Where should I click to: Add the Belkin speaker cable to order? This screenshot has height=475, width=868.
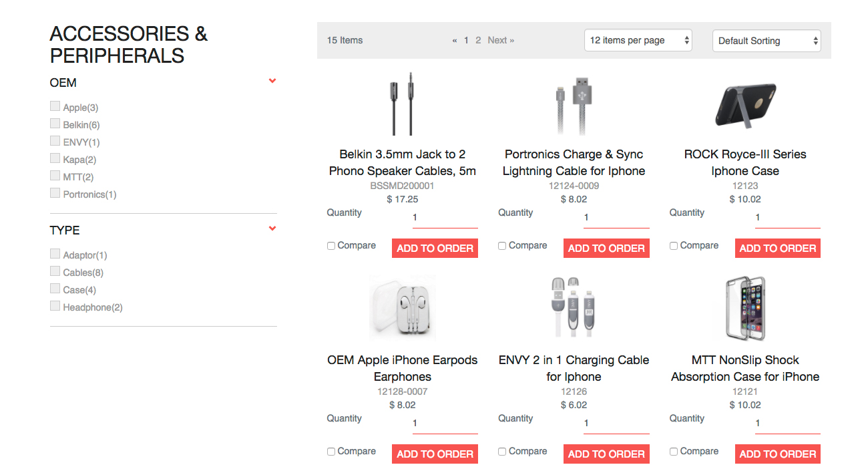pyautogui.click(x=435, y=249)
